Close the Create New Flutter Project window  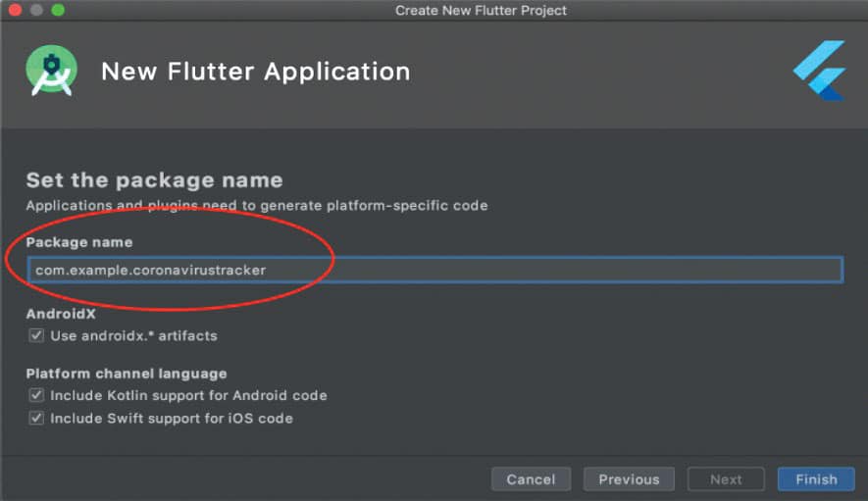point(14,10)
